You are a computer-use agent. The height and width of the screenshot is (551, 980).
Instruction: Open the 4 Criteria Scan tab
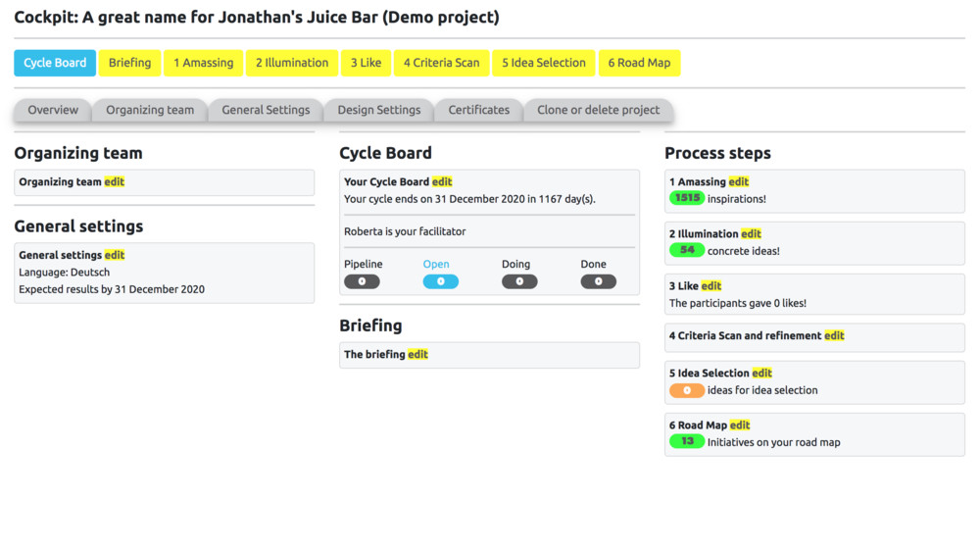(441, 63)
